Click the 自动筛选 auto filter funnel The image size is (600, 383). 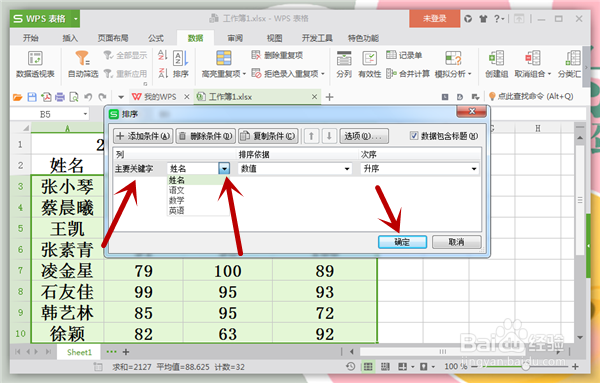pos(83,64)
